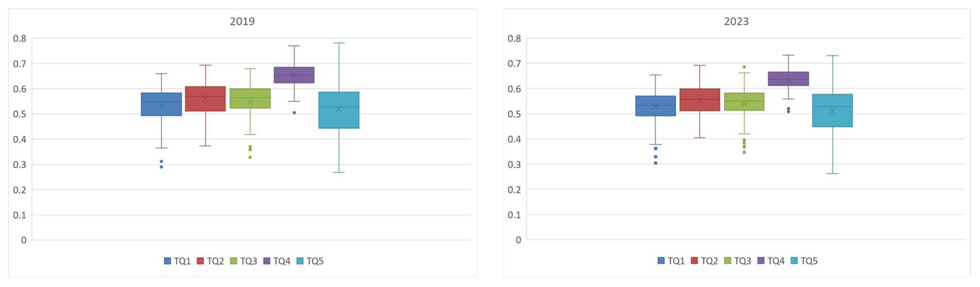Select the purple TQ4 box in 2019 chart
980x287 pixels.
[294, 75]
